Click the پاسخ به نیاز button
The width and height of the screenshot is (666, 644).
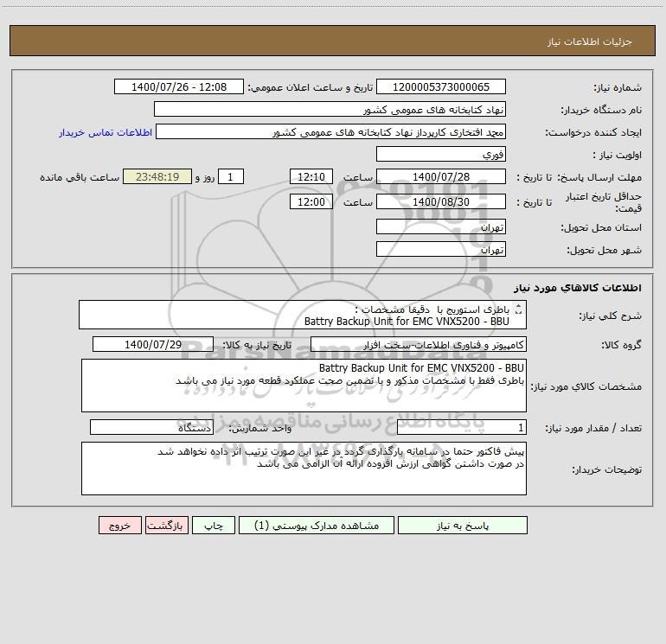463,525
